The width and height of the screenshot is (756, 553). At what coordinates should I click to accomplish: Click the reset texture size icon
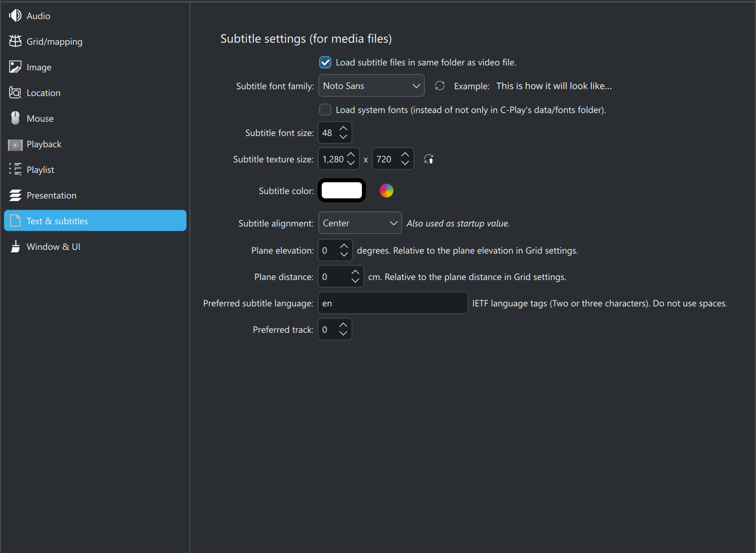tap(429, 159)
